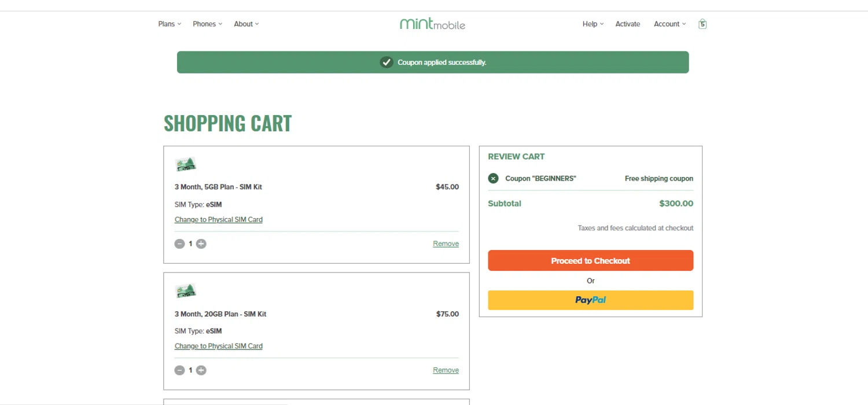868x405 pixels.
Task: Click the $75.00 price
Action: pos(447,314)
